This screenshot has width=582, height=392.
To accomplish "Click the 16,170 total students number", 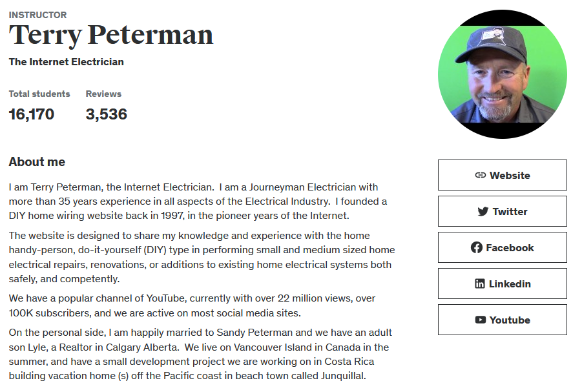I will coord(32,114).
